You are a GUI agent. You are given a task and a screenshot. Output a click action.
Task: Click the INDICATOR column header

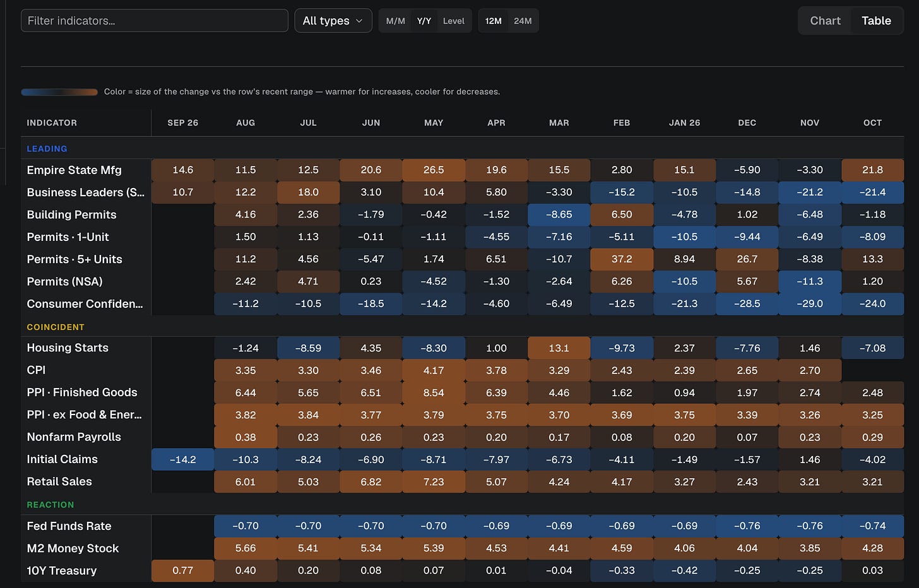[52, 123]
